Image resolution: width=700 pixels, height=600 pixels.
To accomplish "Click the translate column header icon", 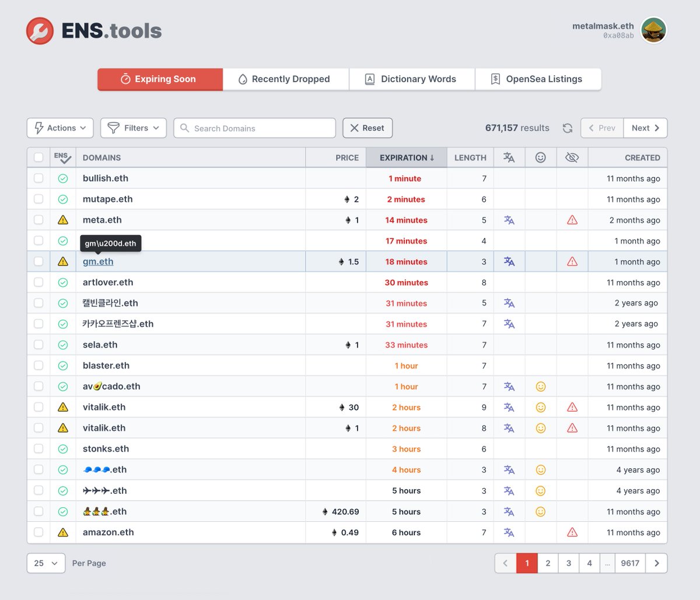I will click(509, 157).
